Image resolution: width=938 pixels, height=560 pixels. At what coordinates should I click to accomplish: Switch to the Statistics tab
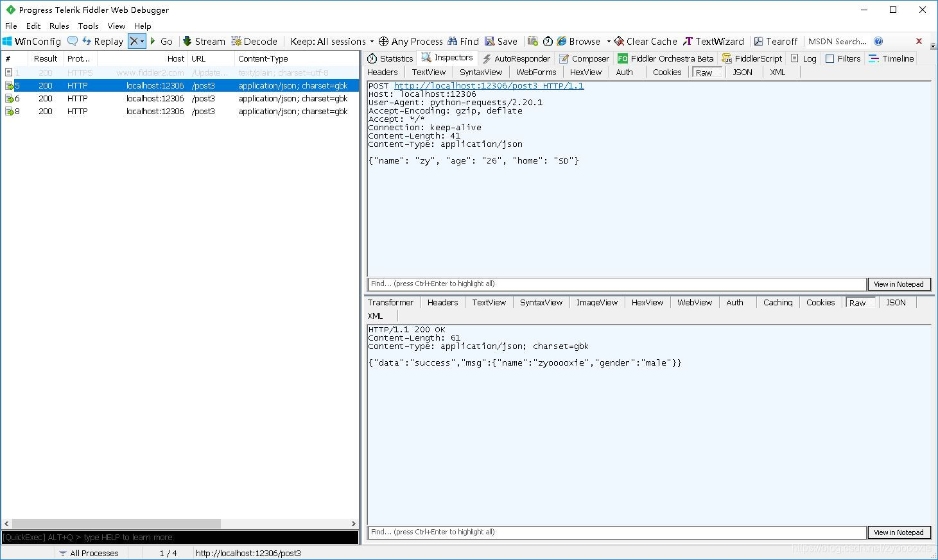(390, 58)
